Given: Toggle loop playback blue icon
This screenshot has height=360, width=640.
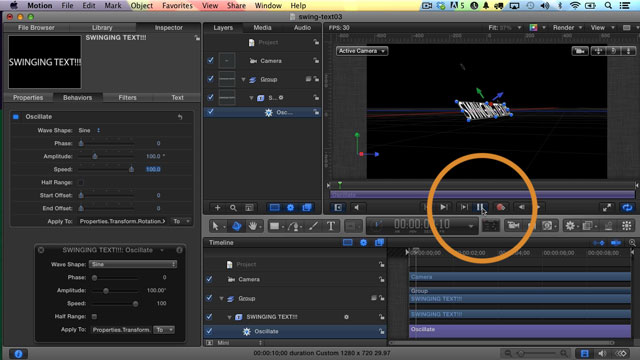Looking at the screenshot, I should [627, 208].
